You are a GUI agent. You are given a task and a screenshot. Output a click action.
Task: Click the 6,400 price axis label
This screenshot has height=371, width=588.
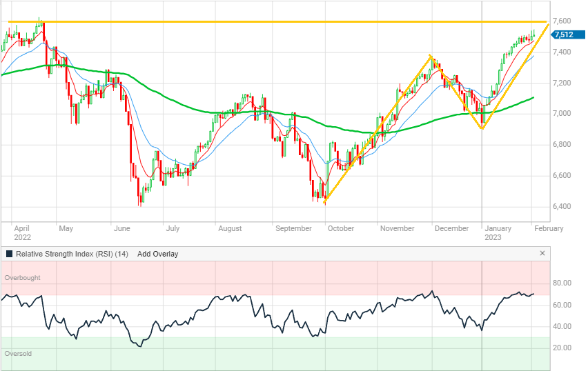[x=564, y=206]
